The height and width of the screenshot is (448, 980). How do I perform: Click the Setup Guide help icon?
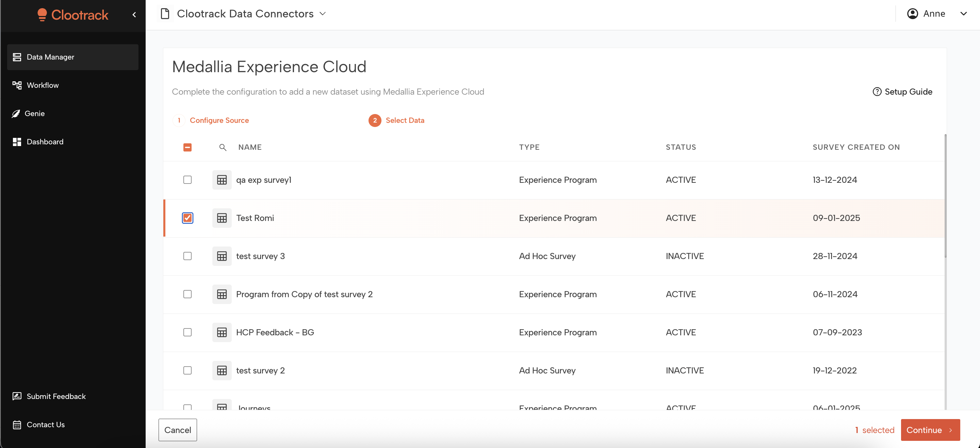click(x=877, y=92)
